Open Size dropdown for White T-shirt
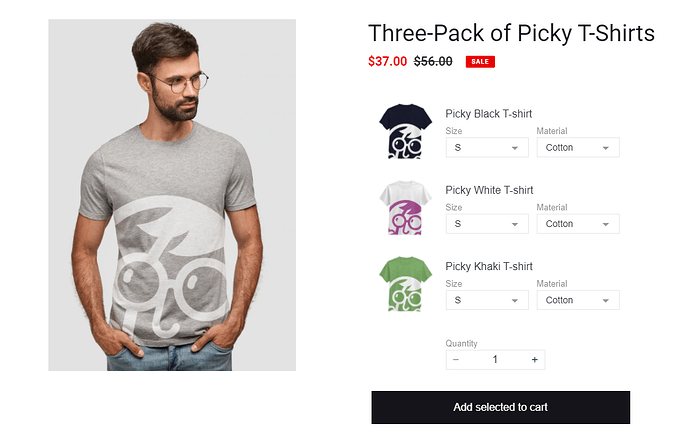The image size is (690, 445). pyautogui.click(x=487, y=224)
